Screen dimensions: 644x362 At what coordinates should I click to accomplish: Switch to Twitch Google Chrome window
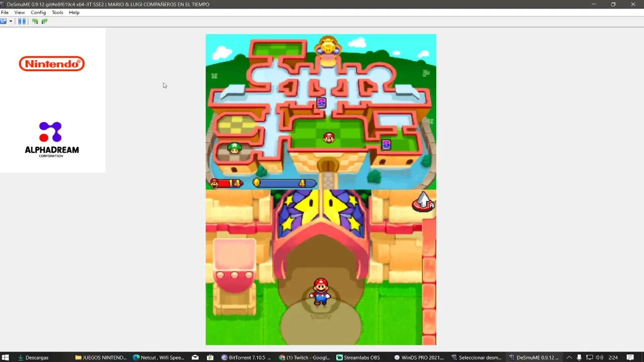(x=305, y=357)
